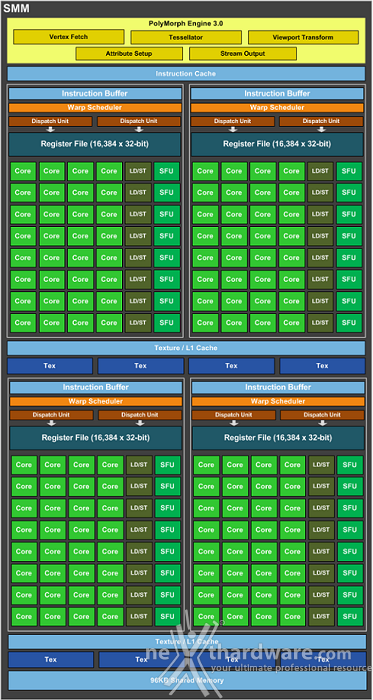Image resolution: width=373 pixels, height=700 pixels.
Task: Click Register File in the lower-right processing block
Action: tap(278, 438)
